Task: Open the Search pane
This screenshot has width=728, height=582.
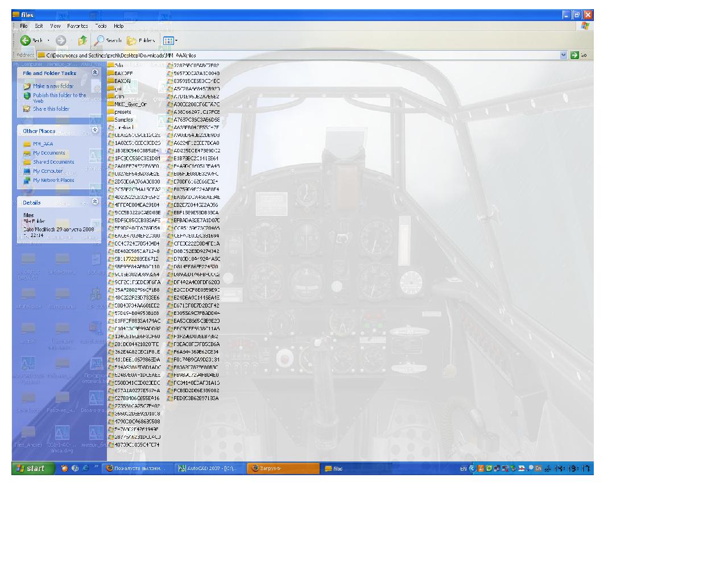Action: 108,40
